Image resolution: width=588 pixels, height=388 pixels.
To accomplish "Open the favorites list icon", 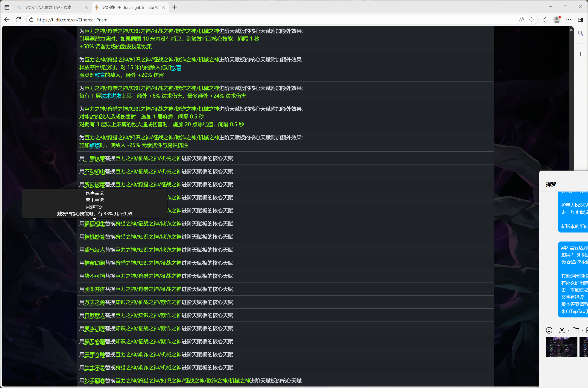I will [545, 20].
